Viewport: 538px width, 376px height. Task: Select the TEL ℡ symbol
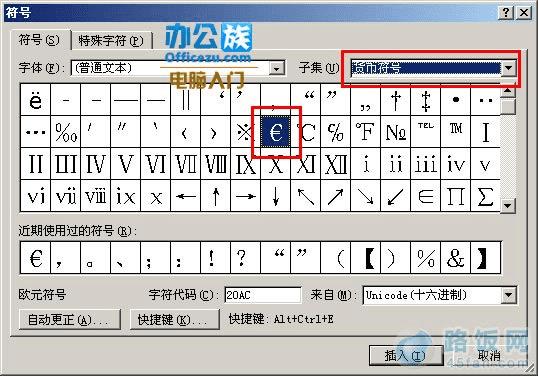click(426, 132)
